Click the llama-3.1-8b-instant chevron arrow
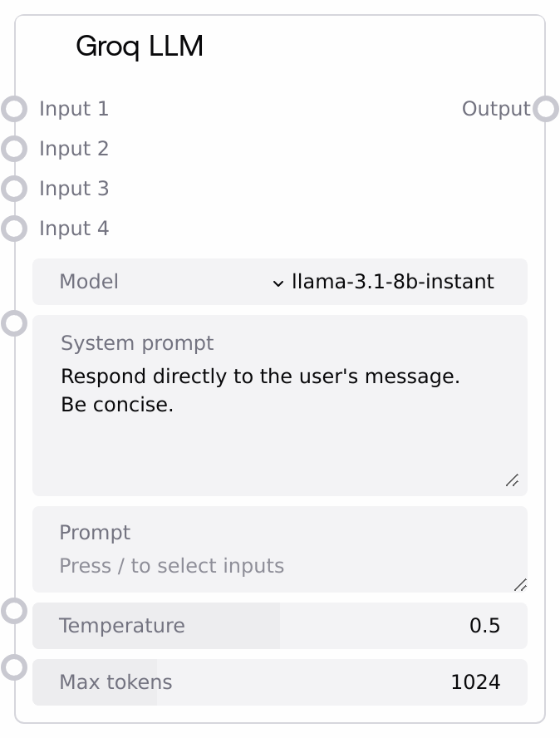This screenshot has height=738, width=560. click(278, 283)
